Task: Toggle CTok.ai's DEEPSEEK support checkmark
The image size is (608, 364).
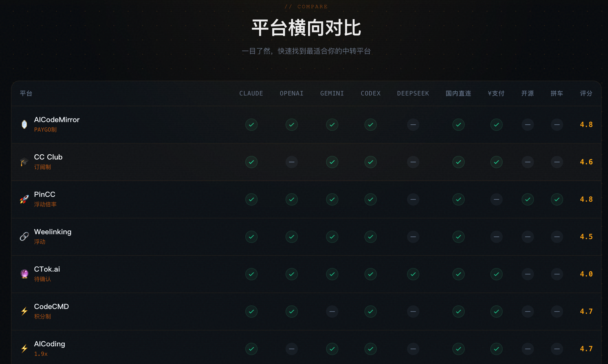Action: pos(413,274)
